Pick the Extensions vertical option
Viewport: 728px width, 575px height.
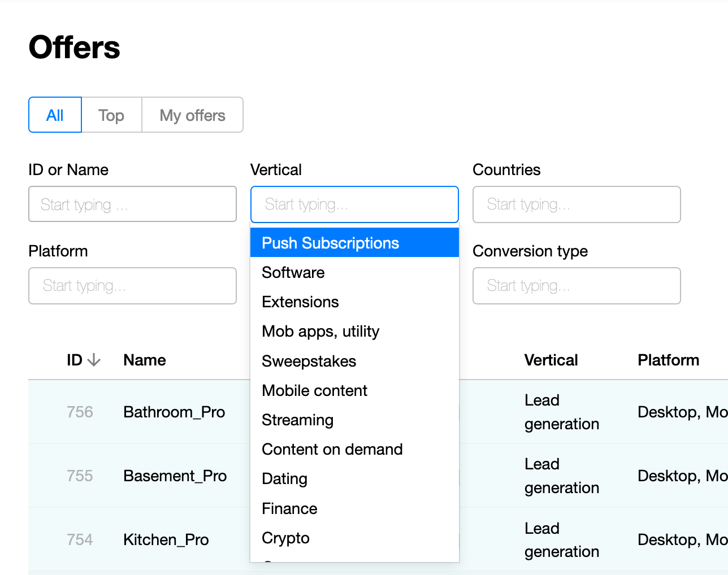pyautogui.click(x=300, y=302)
